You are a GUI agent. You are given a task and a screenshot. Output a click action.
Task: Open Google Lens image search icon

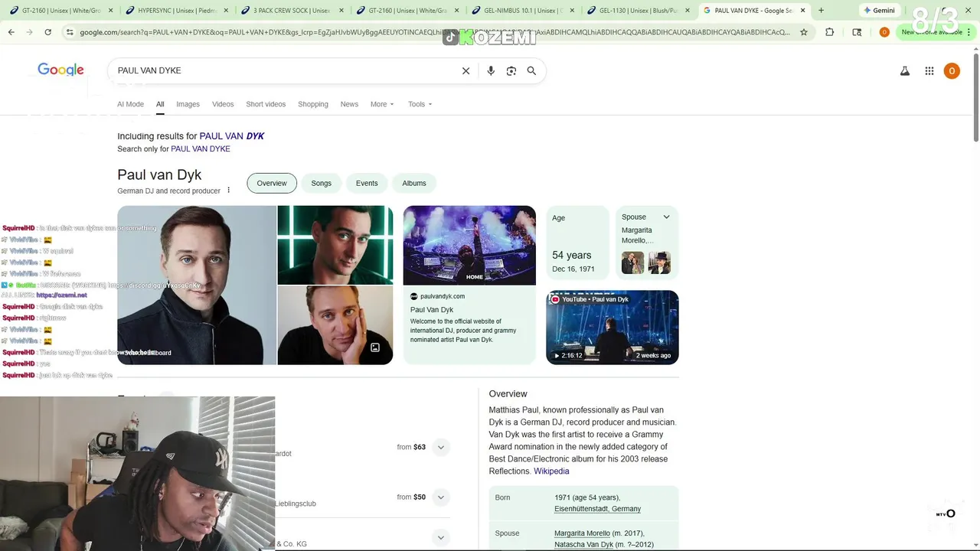click(511, 70)
